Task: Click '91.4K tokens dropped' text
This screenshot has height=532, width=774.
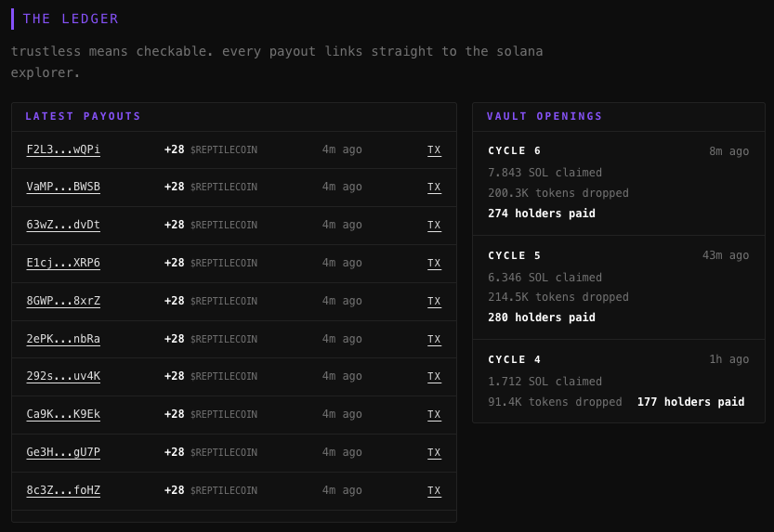Action: coord(555,402)
